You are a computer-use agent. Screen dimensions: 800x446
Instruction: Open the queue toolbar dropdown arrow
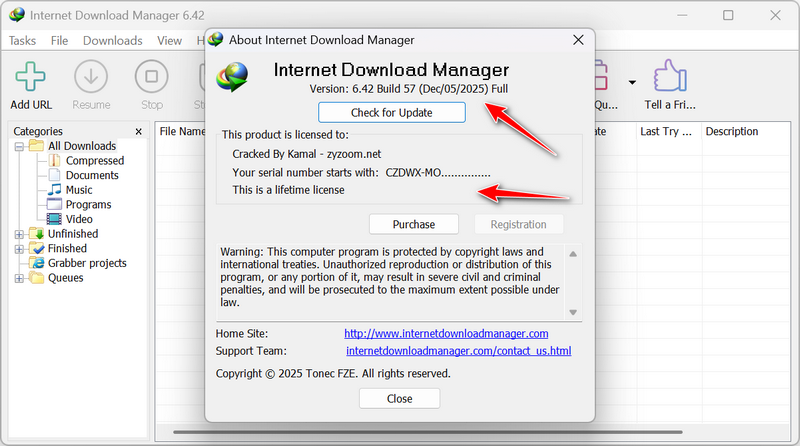(x=631, y=82)
